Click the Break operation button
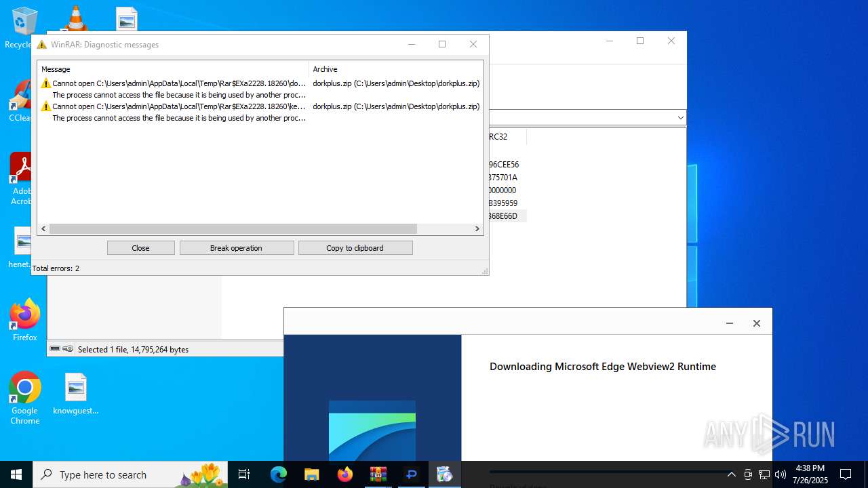 (x=236, y=248)
